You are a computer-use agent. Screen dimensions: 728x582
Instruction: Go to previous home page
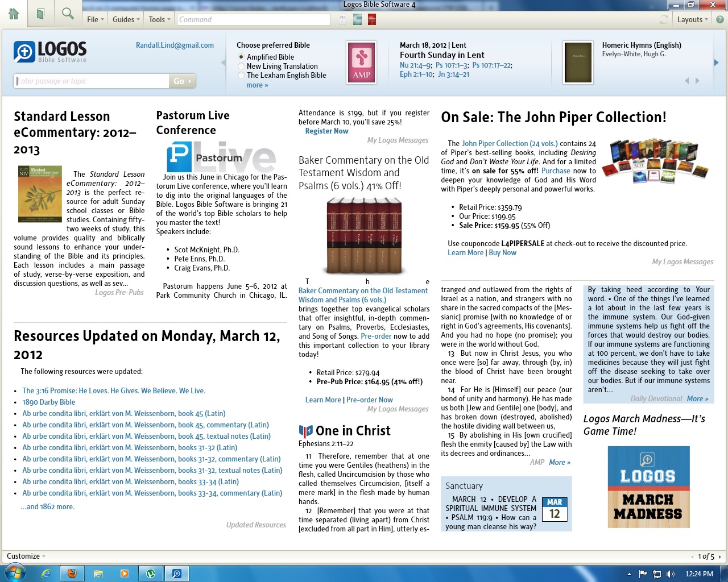pos(692,557)
